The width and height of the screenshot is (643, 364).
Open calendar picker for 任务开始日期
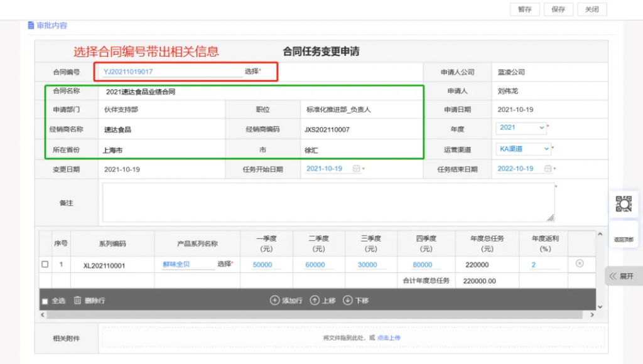356,169
